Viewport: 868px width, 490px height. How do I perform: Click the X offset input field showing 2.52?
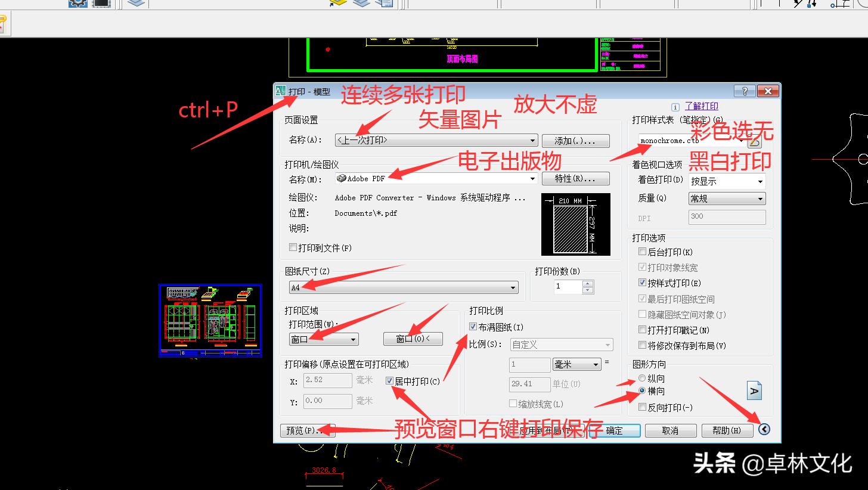(328, 381)
